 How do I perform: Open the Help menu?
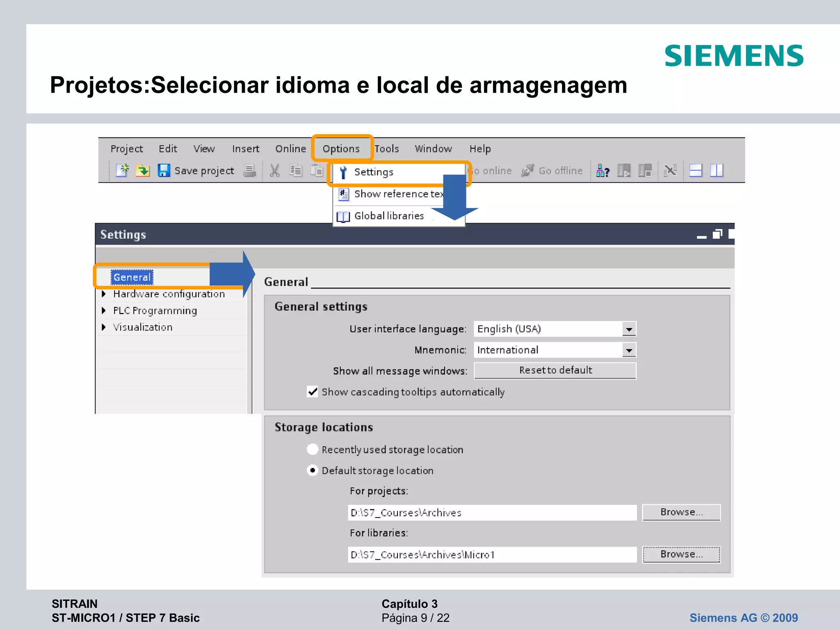click(480, 149)
